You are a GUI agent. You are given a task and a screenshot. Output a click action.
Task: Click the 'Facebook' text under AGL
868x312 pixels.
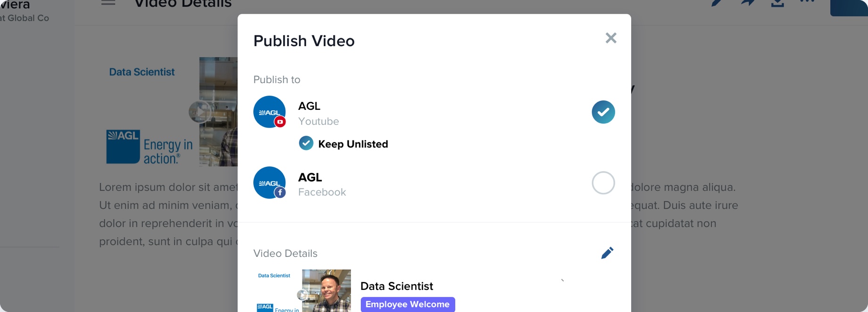pyautogui.click(x=322, y=192)
